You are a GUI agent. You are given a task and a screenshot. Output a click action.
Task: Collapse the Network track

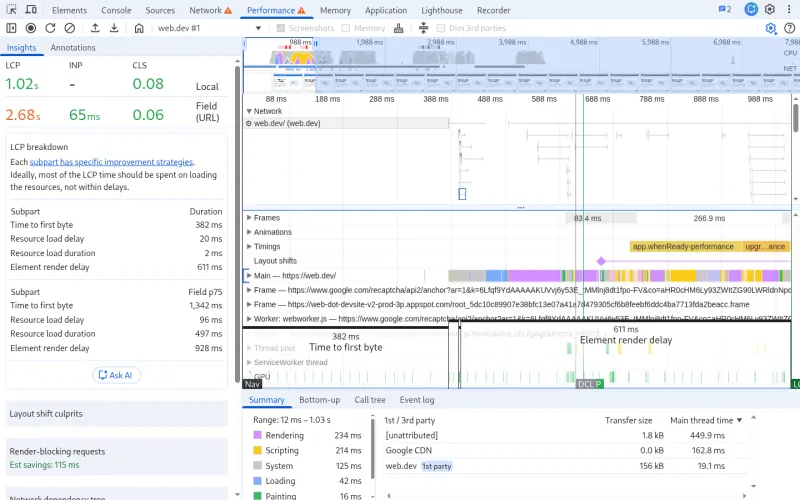point(249,111)
